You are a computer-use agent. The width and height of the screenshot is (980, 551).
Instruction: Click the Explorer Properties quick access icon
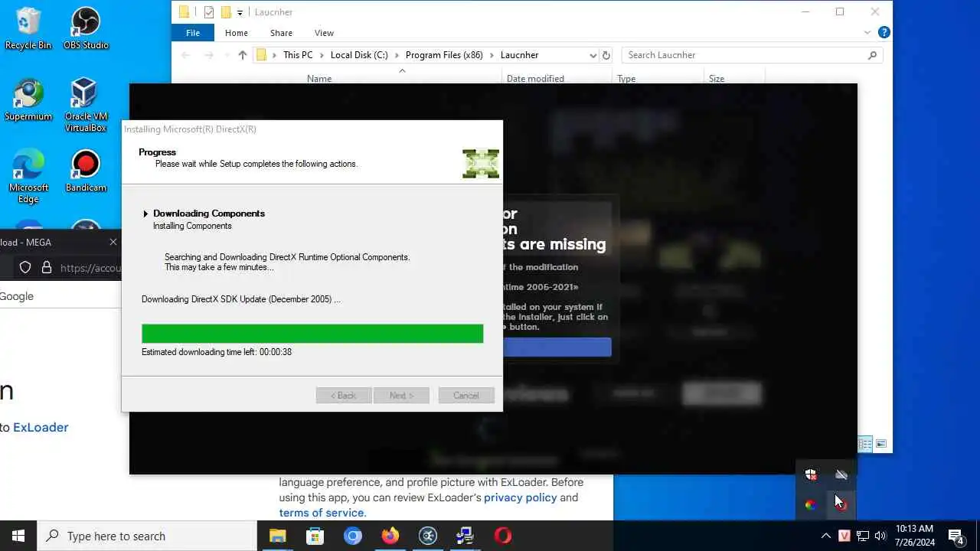(x=208, y=11)
